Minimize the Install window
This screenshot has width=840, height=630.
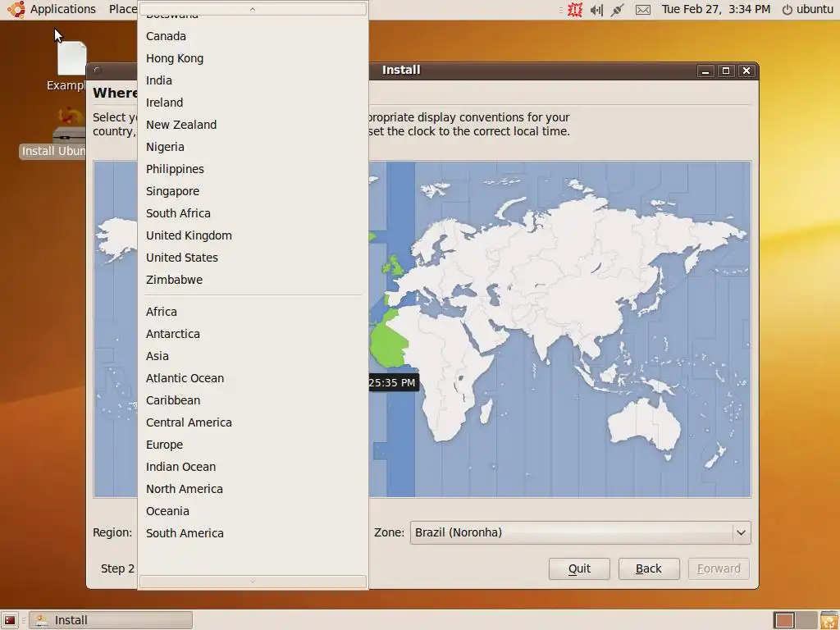705,71
